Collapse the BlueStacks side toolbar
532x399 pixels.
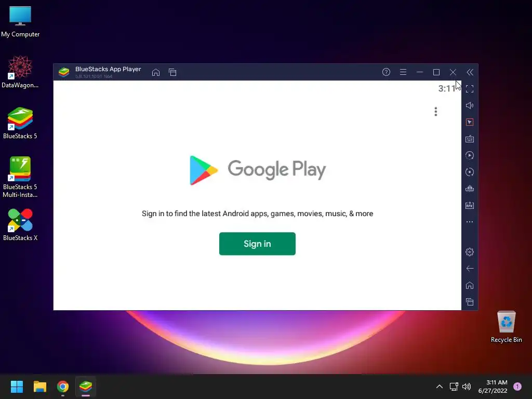click(x=470, y=72)
